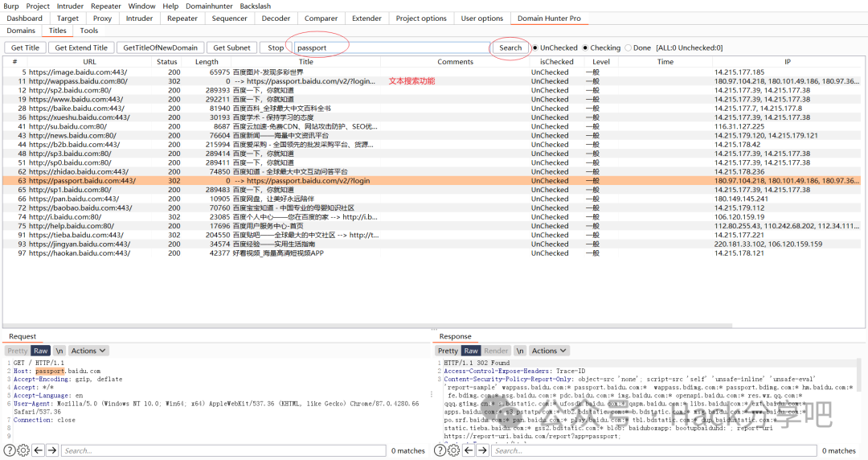The height and width of the screenshot is (460, 868).
Task: Switch to the Dashboard tab
Action: tap(24, 18)
